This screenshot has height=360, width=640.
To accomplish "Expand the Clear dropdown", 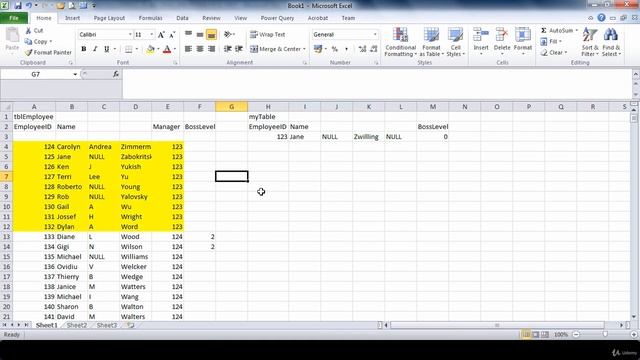I will coord(566,53).
